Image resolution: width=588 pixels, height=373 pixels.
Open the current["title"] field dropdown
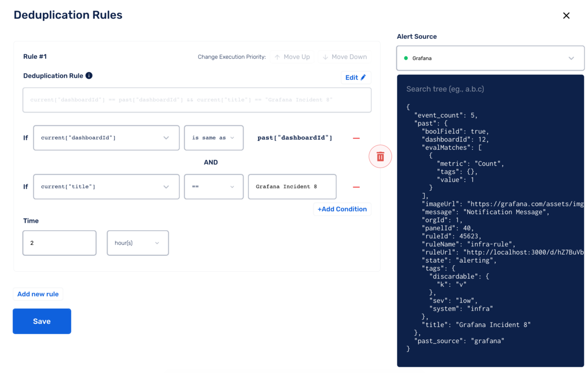tap(106, 186)
